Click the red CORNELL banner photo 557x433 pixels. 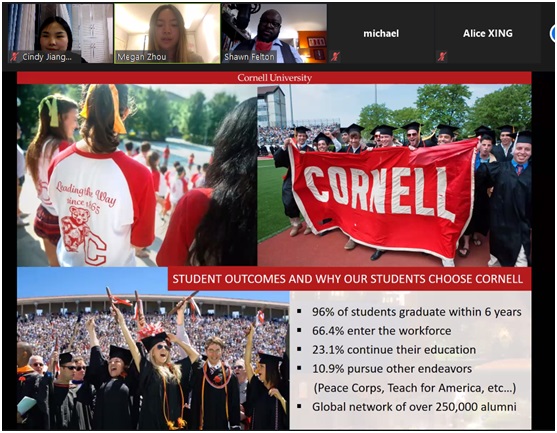pyautogui.click(x=394, y=175)
